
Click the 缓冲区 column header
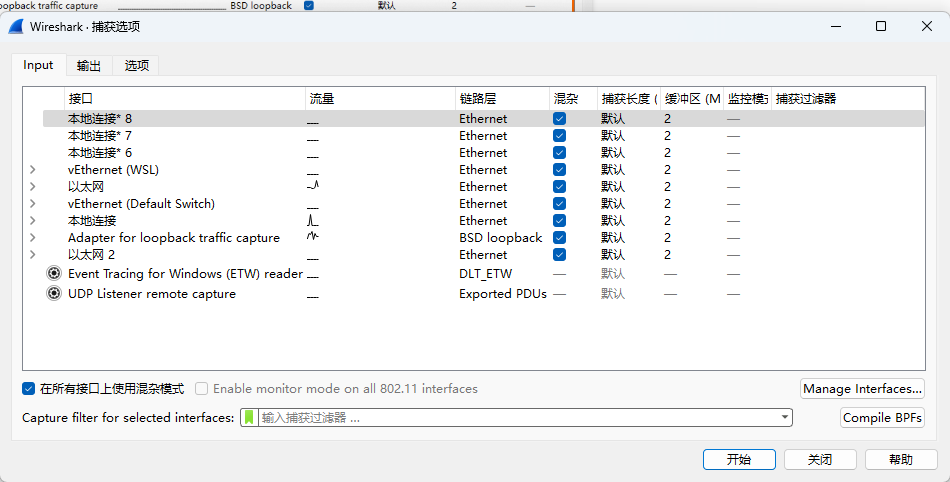(x=692, y=99)
